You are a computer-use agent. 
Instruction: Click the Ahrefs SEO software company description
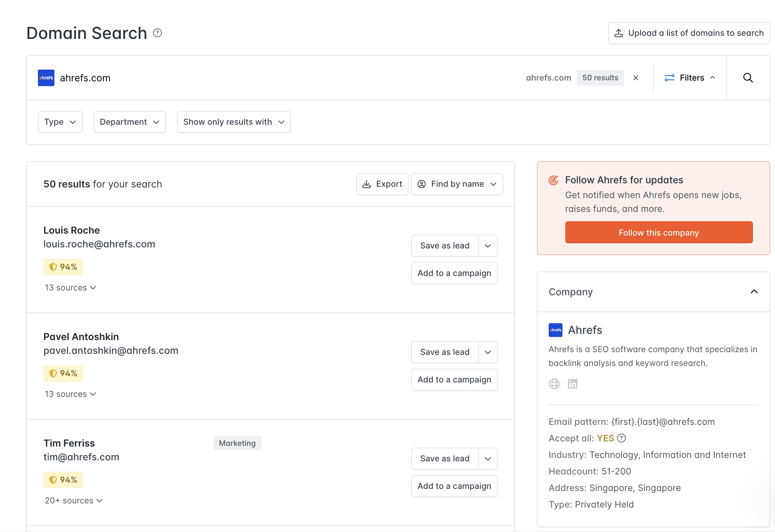coord(653,356)
